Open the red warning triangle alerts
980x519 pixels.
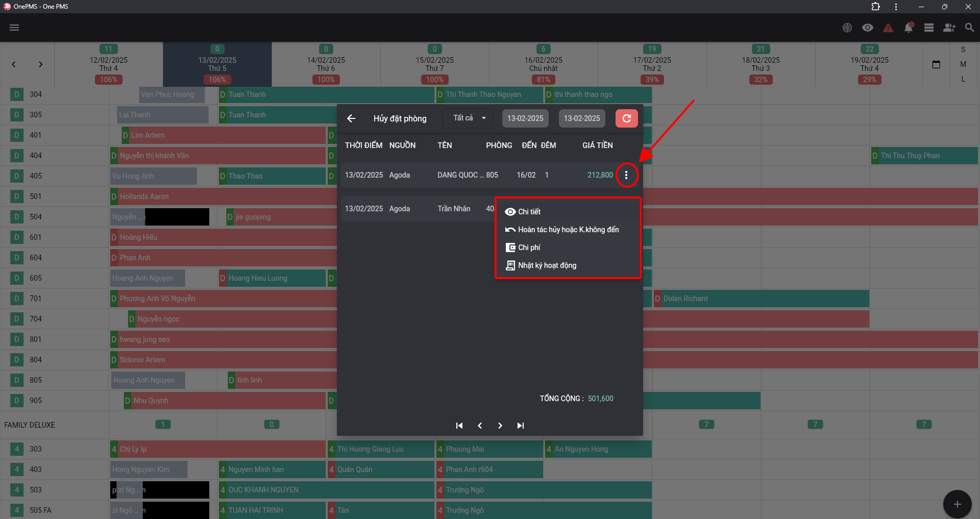(888, 28)
